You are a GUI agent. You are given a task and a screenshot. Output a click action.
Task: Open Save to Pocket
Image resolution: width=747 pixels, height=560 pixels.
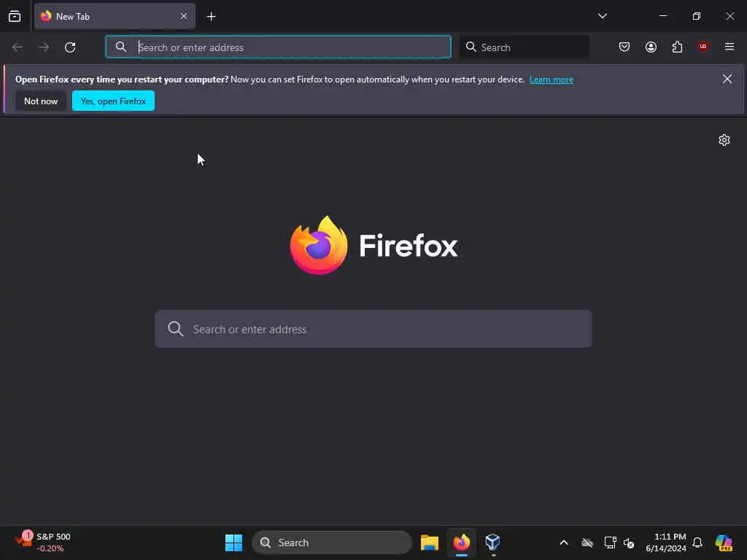tap(624, 47)
